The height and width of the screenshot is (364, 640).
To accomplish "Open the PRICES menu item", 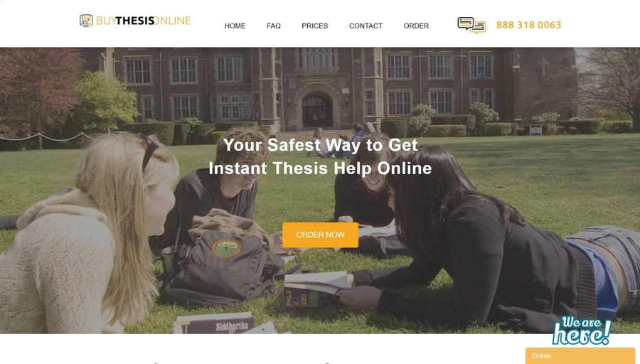I will click(315, 26).
